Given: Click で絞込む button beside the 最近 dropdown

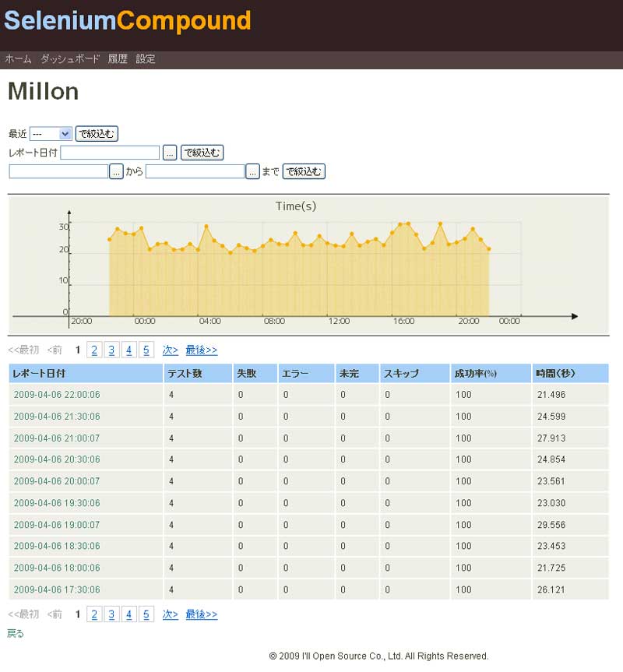Looking at the screenshot, I should [97, 134].
